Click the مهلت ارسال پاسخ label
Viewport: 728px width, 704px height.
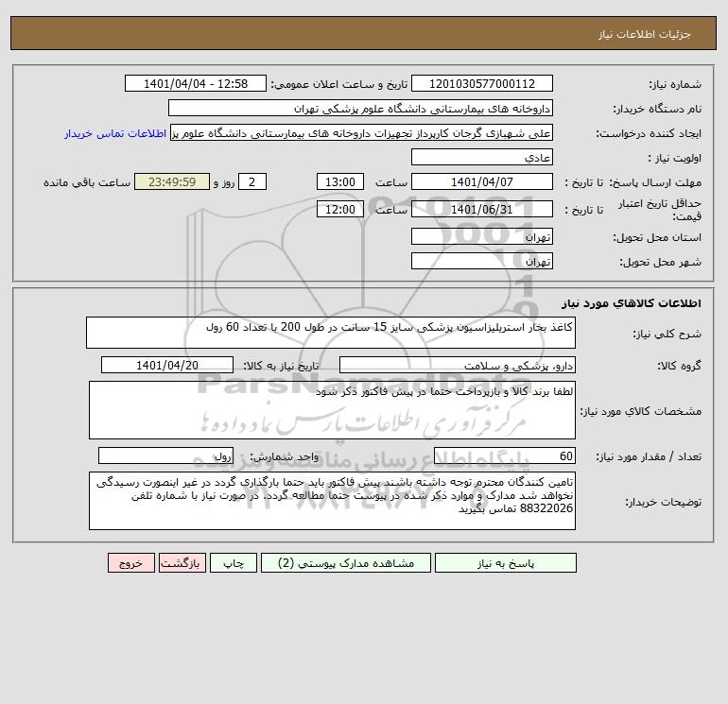tap(655, 182)
